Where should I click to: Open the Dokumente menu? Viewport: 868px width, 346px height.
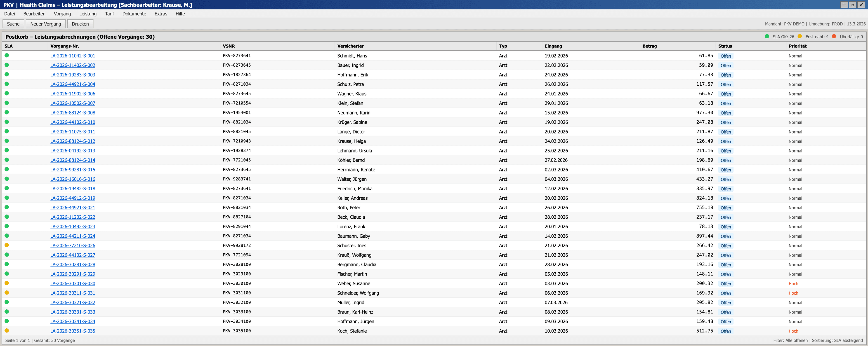[x=134, y=14]
